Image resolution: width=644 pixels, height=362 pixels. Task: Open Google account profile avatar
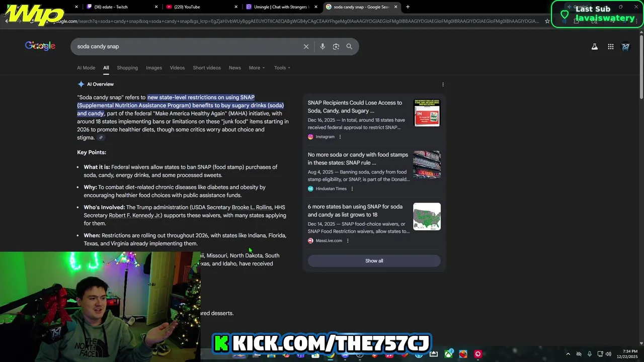pyautogui.click(x=626, y=46)
